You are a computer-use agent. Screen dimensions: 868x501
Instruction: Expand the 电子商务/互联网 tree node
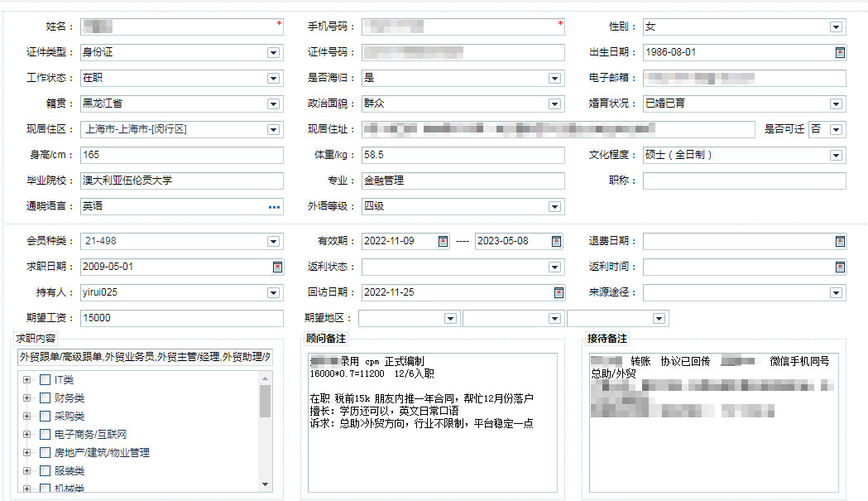[x=26, y=435]
